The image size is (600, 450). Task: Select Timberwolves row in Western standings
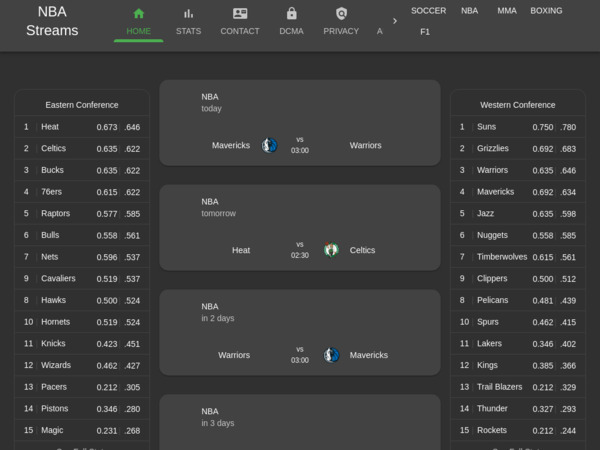coord(518,257)
